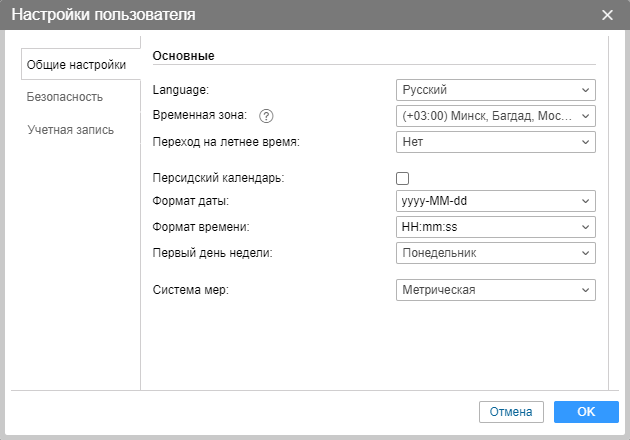The height and width of the screenshot is (440, 630).
Task: Expand the Временная зона time zone list
Action: point(495,116)
